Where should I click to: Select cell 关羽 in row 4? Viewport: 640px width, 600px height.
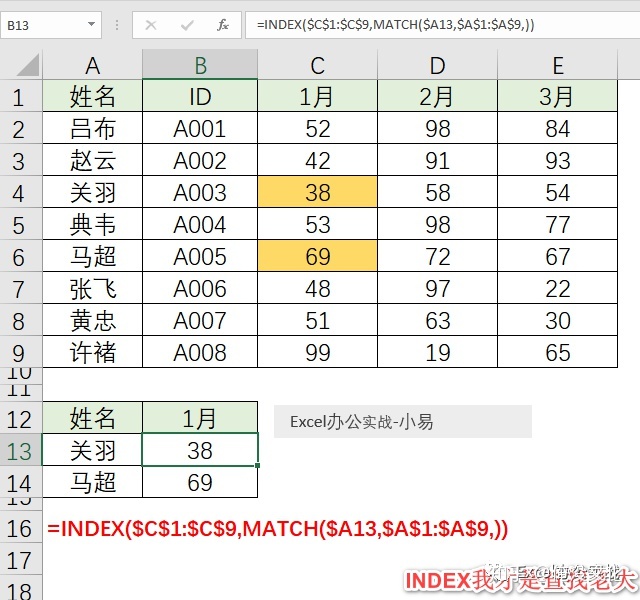(x=93, y=192)
